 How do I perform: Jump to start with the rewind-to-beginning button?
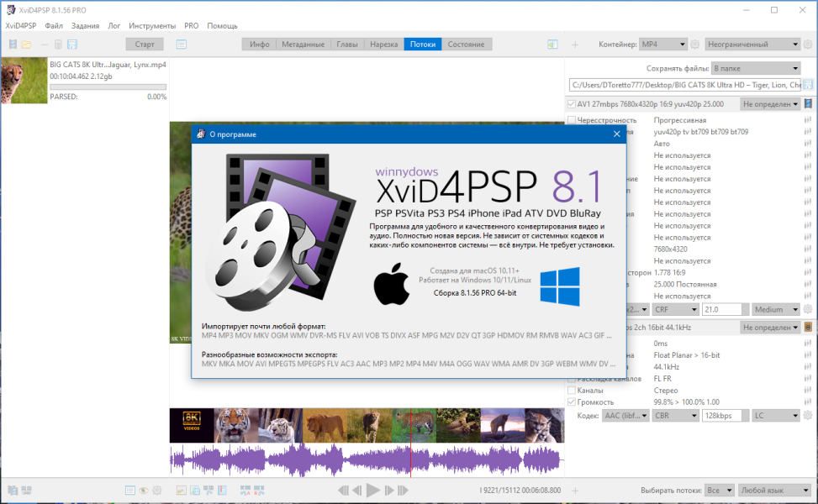pyautogui.click(x=343, y=490)
